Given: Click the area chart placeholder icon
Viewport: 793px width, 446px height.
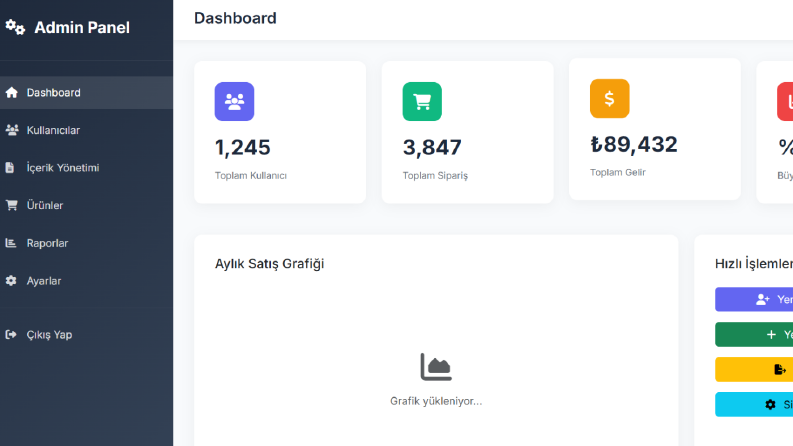Looking at the screenshot, I should click(436, 367).
